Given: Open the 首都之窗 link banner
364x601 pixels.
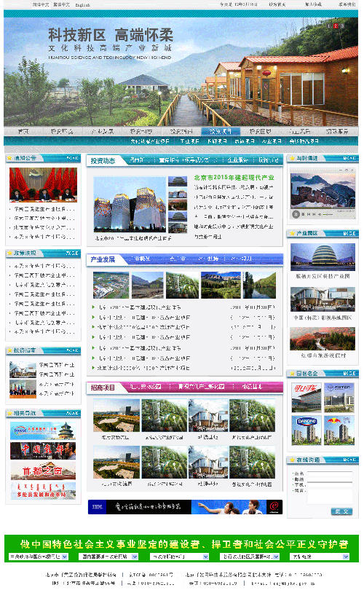Looking at the screenshot, I should point(43,471).
